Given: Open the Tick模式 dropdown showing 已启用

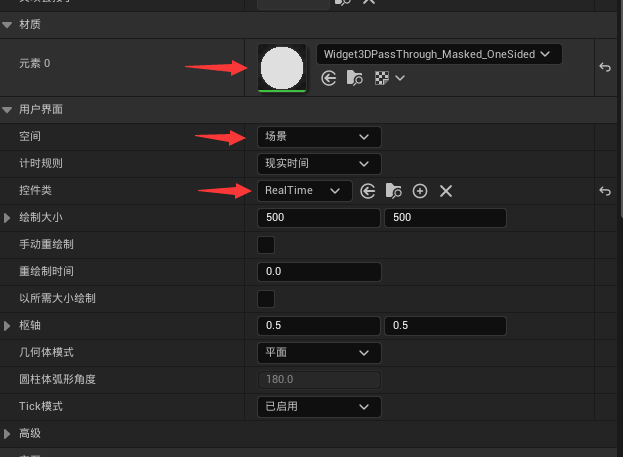Looking at the screenshot, I should (x=319, y=407).
